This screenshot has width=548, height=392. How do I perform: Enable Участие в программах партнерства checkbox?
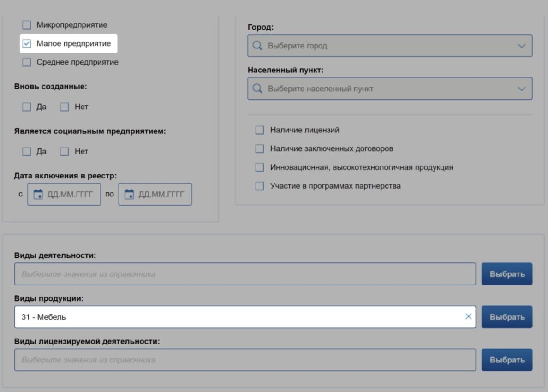pyautogui.click(x=260, y=186)
